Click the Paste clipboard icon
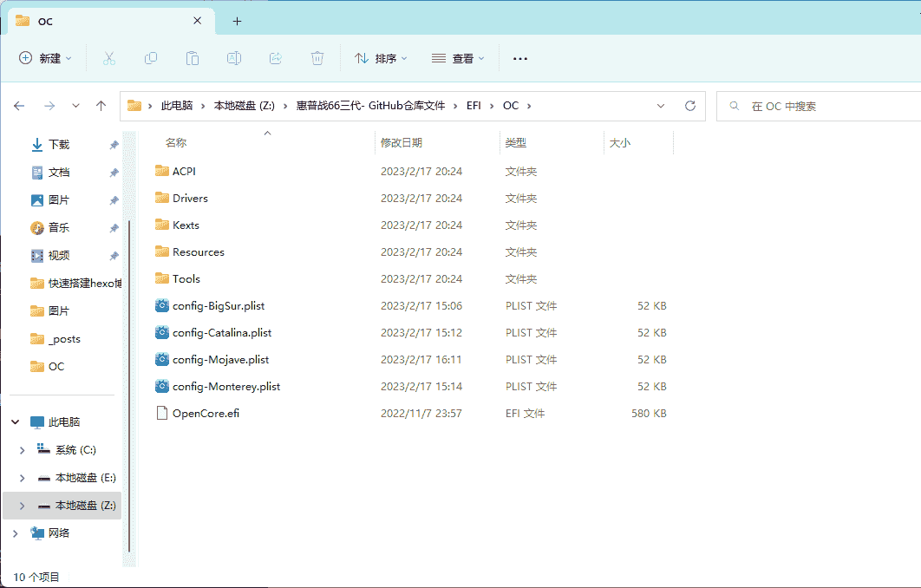This screenshot has width=921, height=588. [x=193, y=58]
